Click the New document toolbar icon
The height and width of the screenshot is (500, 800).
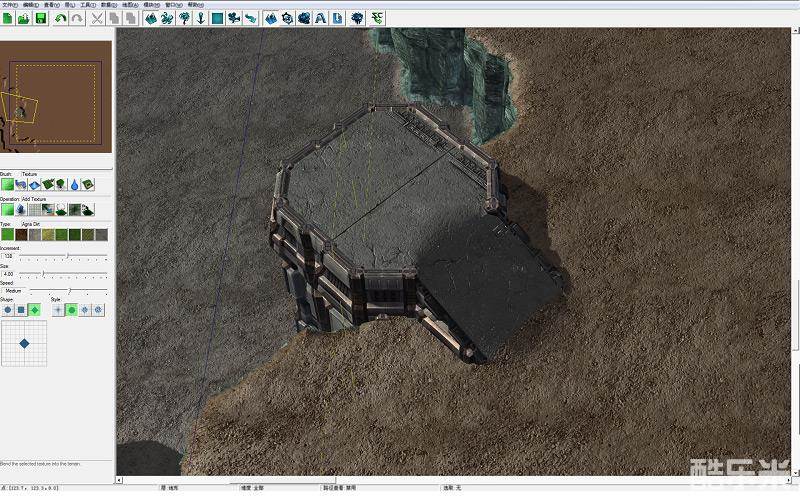7,18
